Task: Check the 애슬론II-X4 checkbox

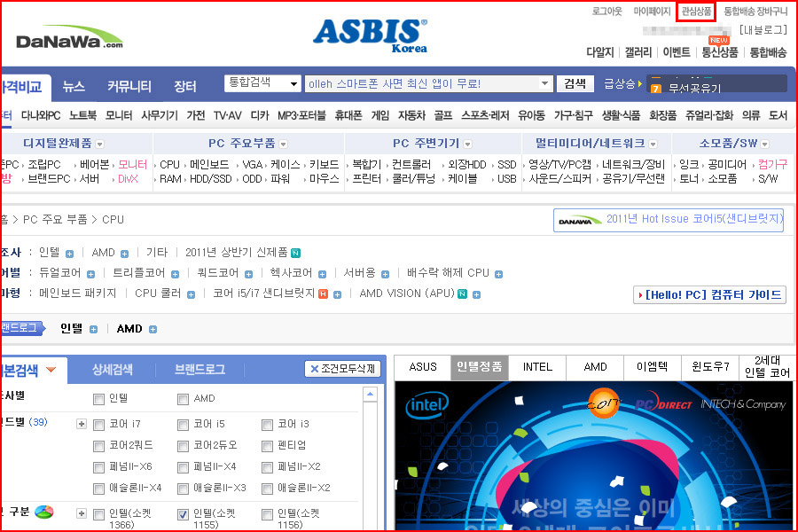Action: (x=98, y=489)
